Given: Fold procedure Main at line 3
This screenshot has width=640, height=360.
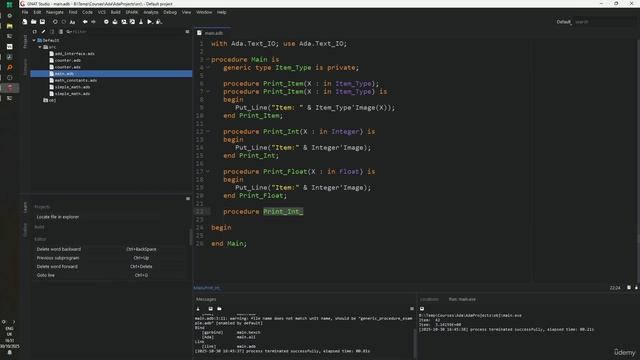Looking at the screenshot, I should pyautogui.click(x=208, y=60).
